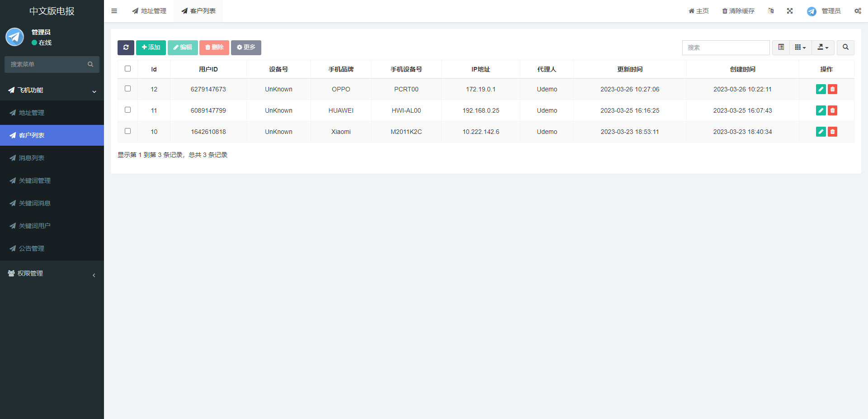Click the refresh table icon button

tap(126, 48)
